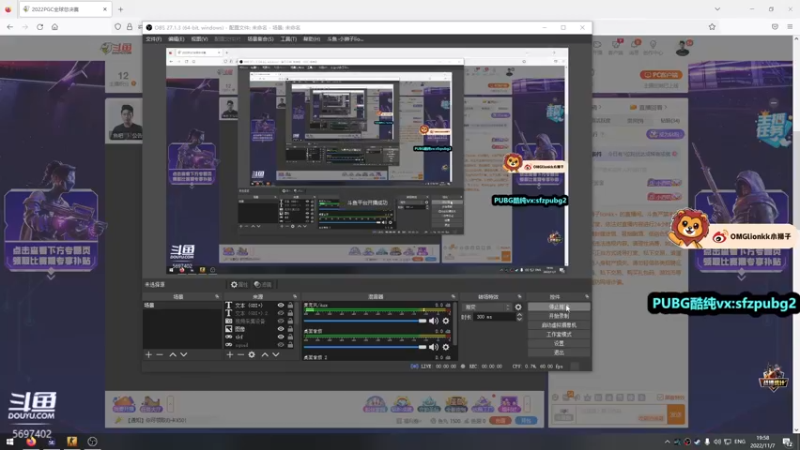Increase transition duration with the stepper arrows

tap(519, 315)
